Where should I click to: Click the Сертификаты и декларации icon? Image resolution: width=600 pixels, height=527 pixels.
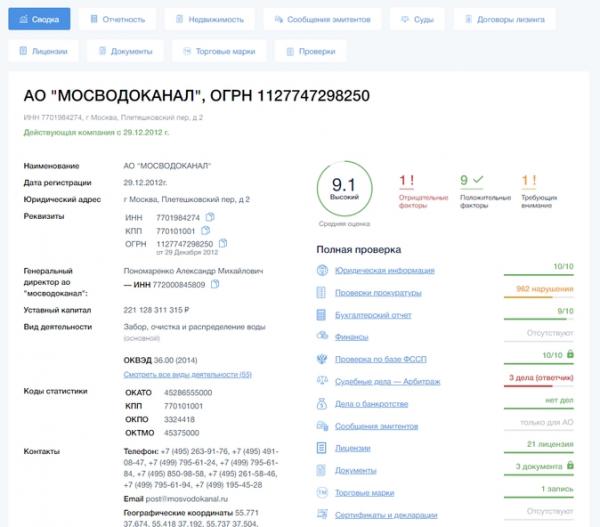pos(322,514)
